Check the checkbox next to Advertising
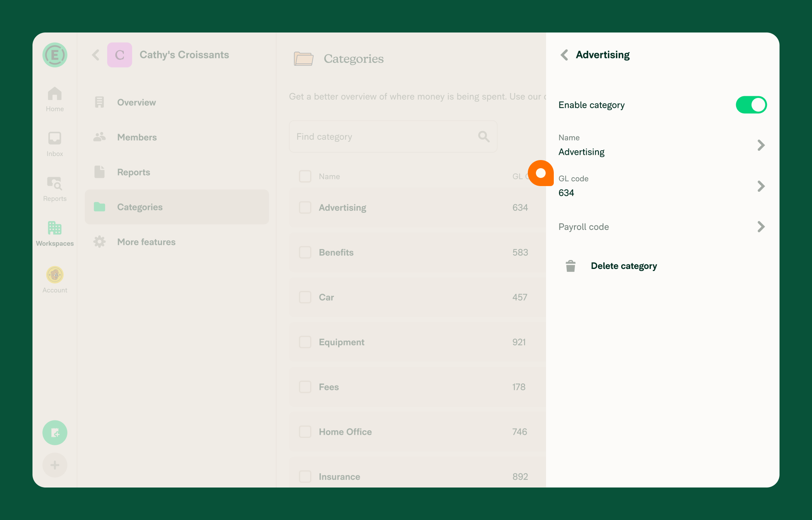Screen dimensions: 812x520 (305, 208)
